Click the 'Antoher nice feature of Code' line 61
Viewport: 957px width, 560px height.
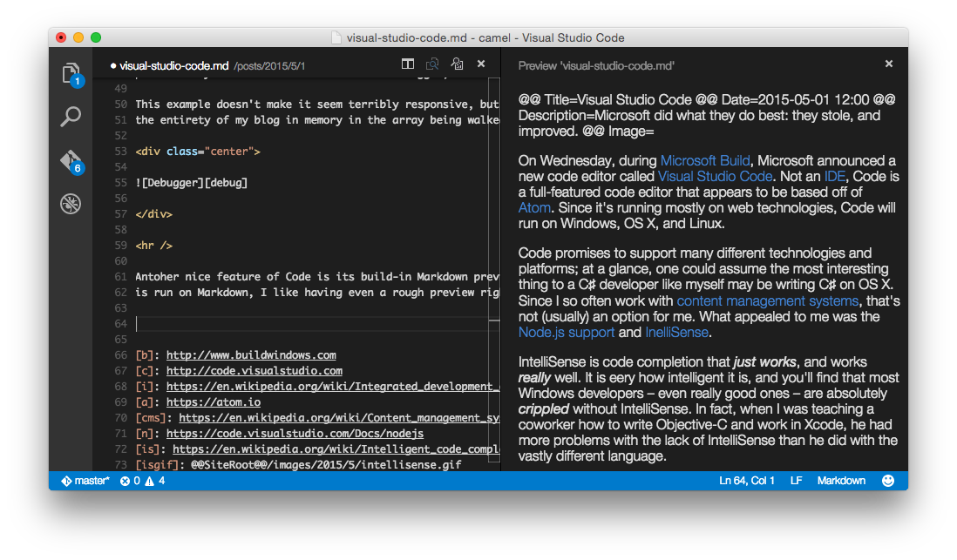point(317,277)
